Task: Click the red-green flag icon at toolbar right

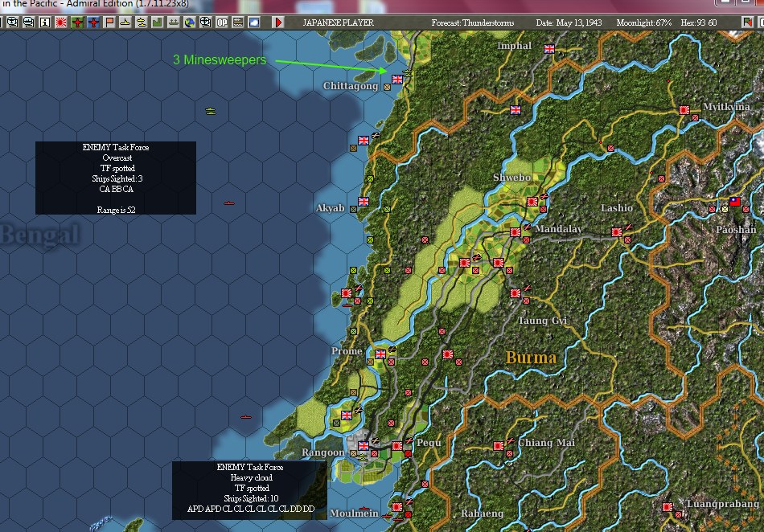Action: click(x=747, y=23)
